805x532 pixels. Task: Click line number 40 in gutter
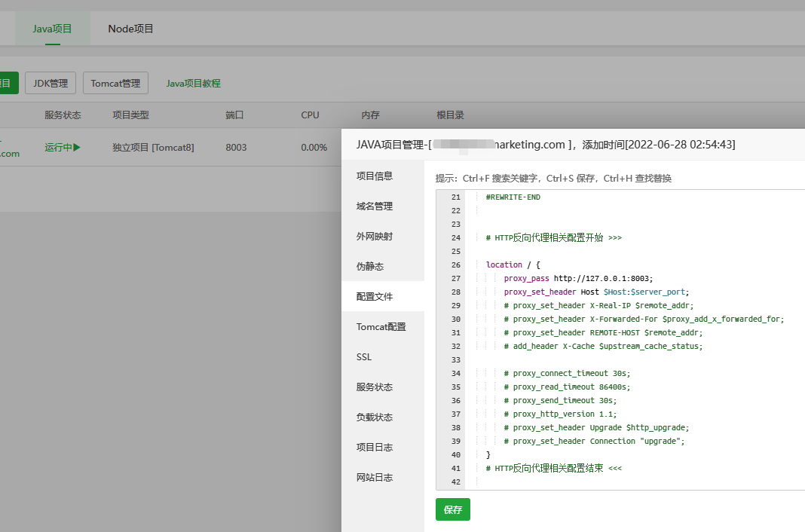456,454
